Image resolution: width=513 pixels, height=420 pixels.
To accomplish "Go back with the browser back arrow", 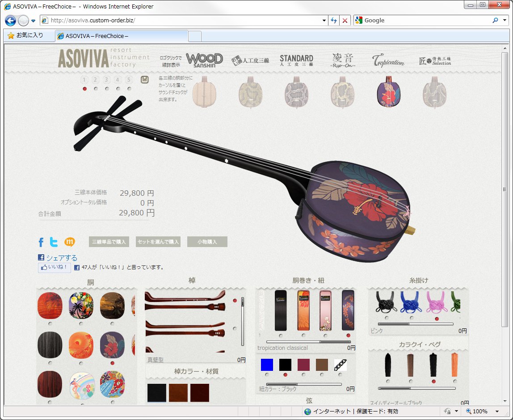I will [10, 21].
